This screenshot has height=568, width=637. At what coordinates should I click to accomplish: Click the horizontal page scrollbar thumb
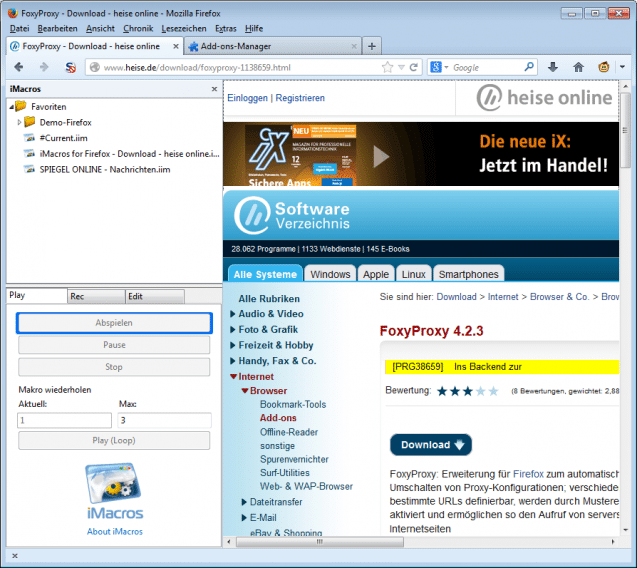tap(320, 542)
